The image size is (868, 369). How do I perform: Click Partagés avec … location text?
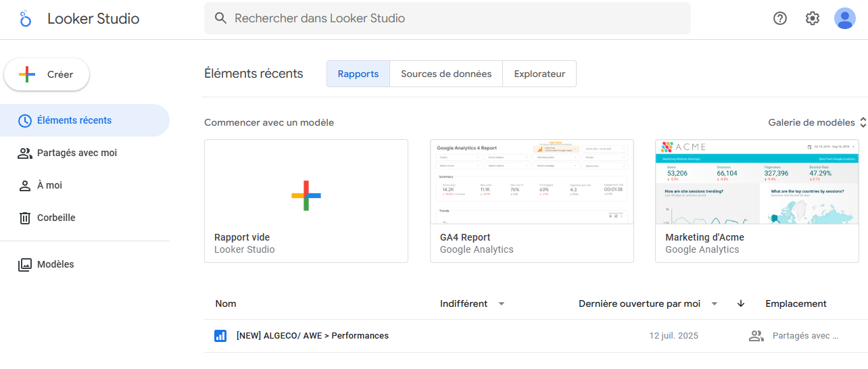pyautogui.click(x=805, y=336)
